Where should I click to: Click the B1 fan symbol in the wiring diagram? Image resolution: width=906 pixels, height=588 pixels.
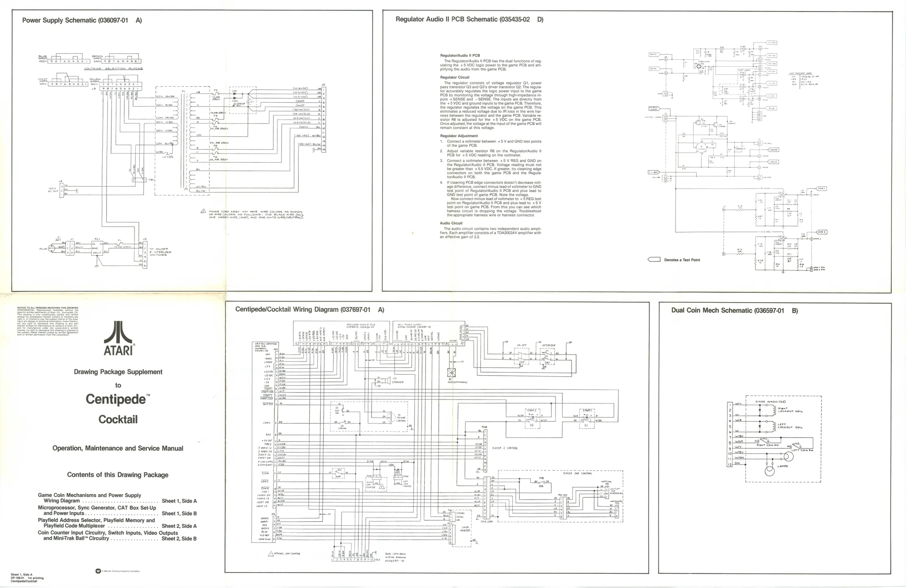coord(452,372)
